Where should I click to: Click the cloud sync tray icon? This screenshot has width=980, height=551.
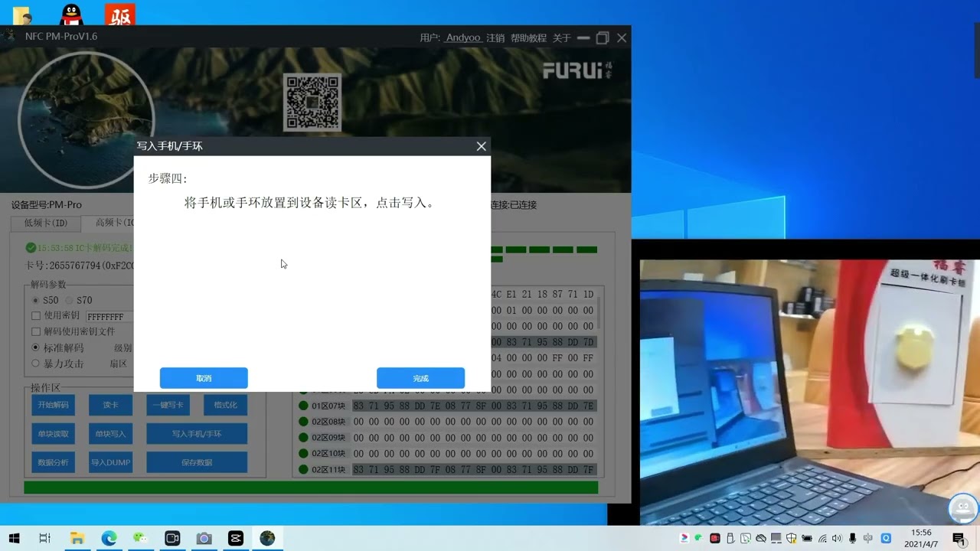click(760, 538)
